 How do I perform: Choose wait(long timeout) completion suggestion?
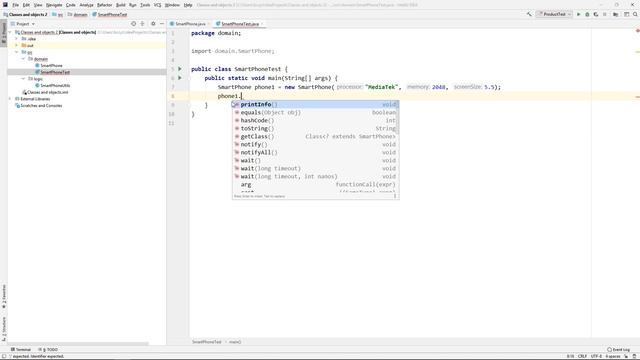pyautogui.click(x=315, y=169)
